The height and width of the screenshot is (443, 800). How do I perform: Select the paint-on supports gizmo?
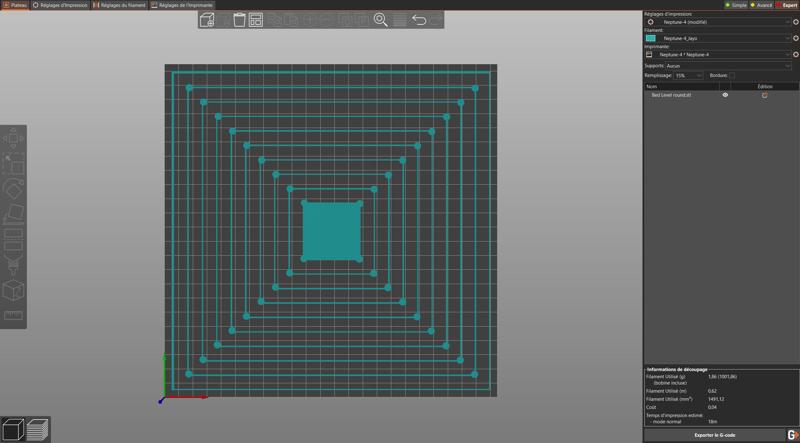pyautogui.click(x=13, y=264)
